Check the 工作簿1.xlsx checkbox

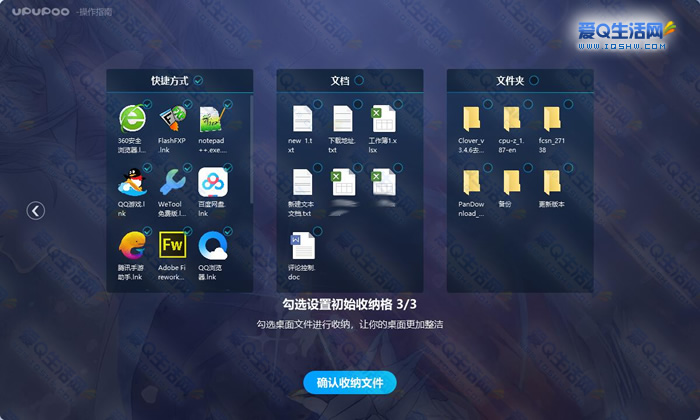pos(398,104)
